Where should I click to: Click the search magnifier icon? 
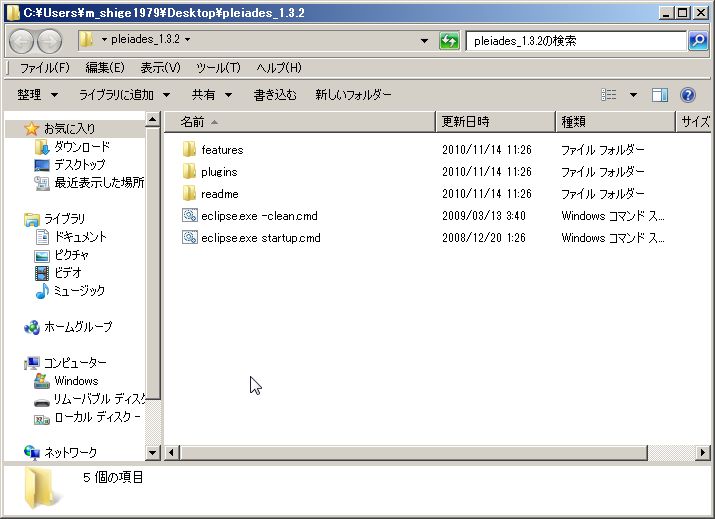pos(698,41)
